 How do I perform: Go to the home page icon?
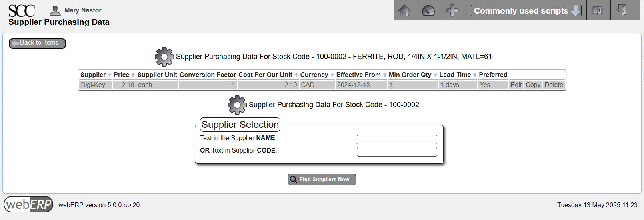pos(405,10)
